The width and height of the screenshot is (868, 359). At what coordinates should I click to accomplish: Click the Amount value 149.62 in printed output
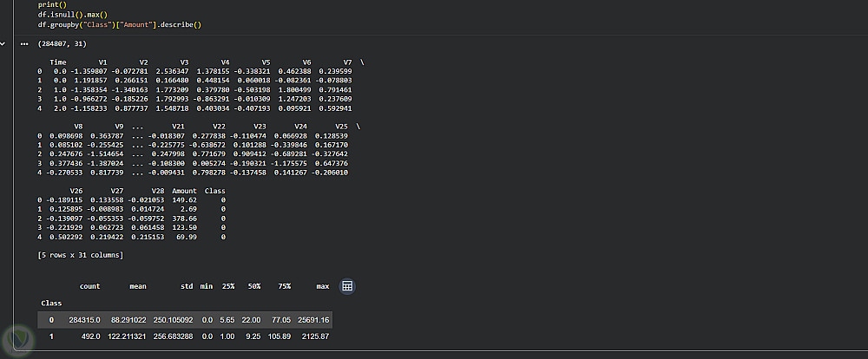click(x=186, y=200)
